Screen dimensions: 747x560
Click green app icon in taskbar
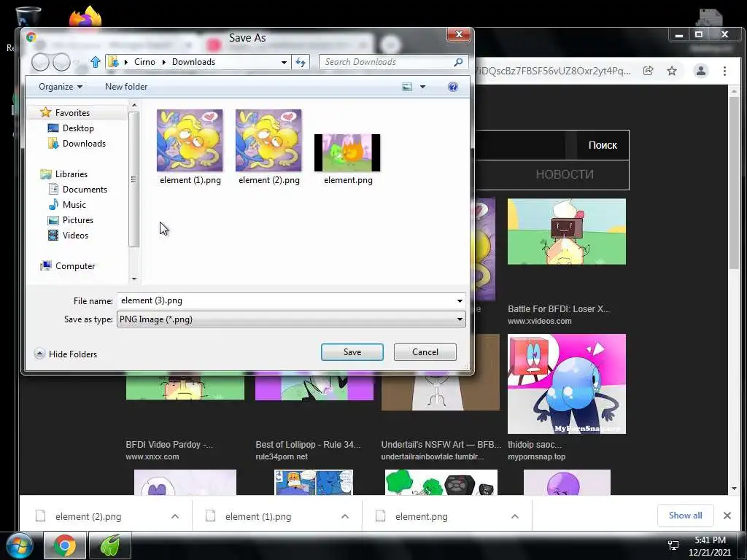coord(109,545)
